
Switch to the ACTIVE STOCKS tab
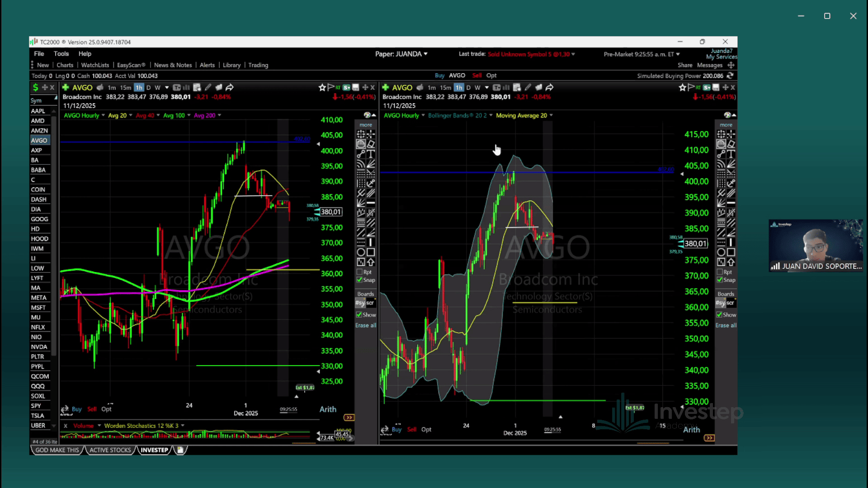pos(110,450)
